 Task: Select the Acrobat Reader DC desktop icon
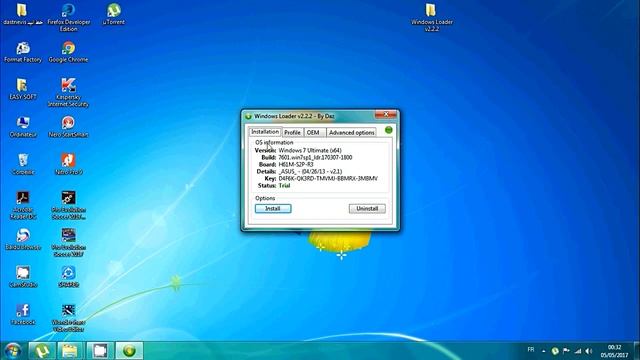pos(23,205)
